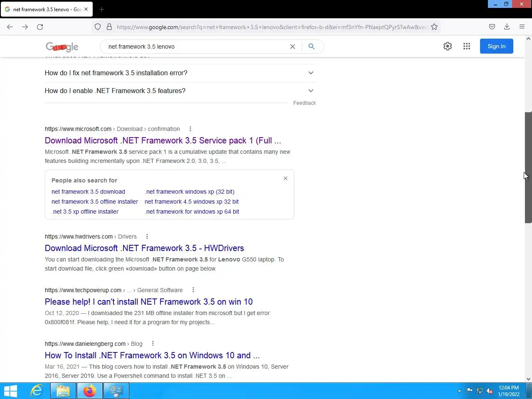
Task: Open 'Download Microsoft .NET Framework 3.5 Service pack 1' result
Action: coord(163,140)
